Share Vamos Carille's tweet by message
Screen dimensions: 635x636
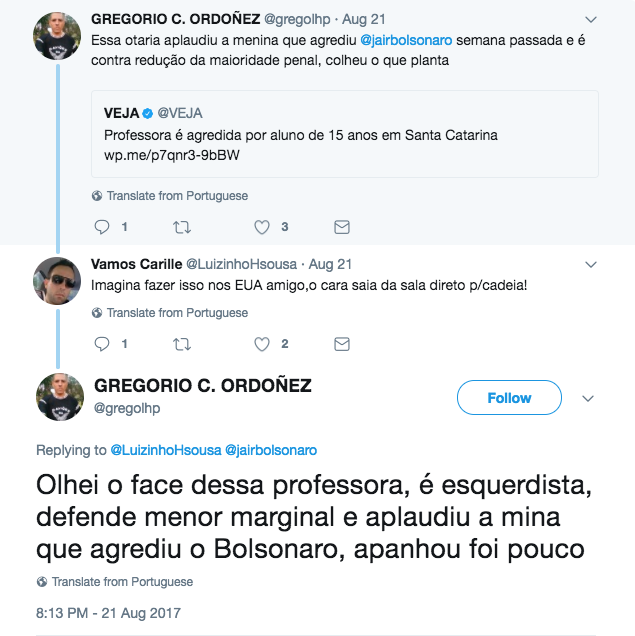(341, 344)
